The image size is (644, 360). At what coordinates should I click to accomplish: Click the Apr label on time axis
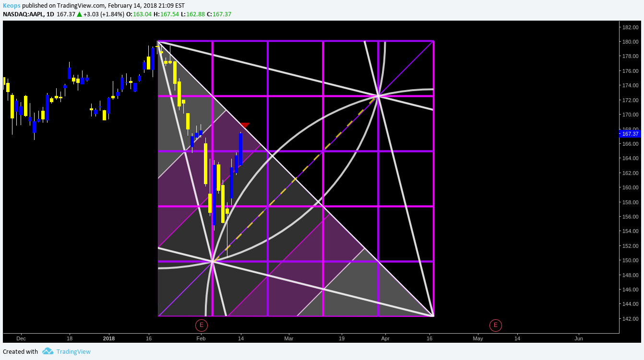pos(385,338)
